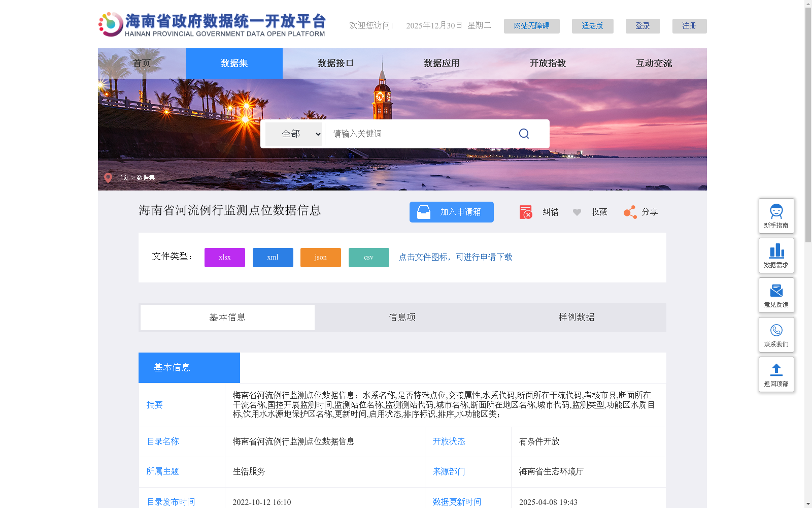Click the 所属主题 row label
Screen dimensions: 812x508
tap(163, 471)
